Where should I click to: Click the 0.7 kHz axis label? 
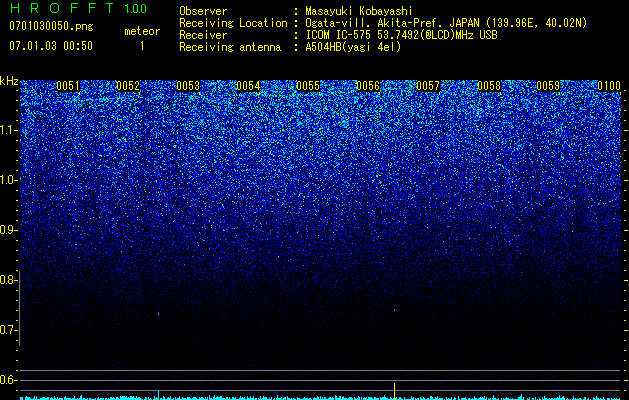coord(9,330)
